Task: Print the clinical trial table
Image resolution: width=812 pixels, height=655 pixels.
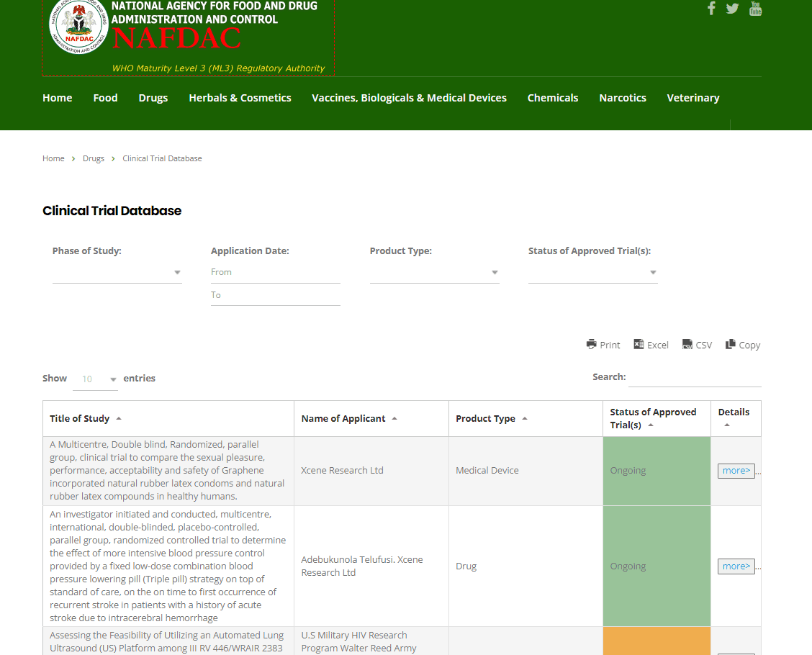Action: pyautogui.click(x=603, y=345)
